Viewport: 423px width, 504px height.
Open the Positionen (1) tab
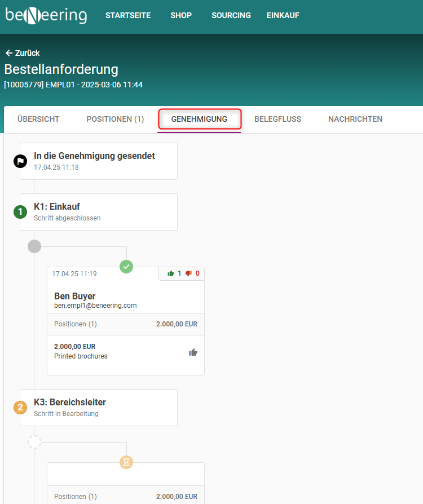point(115,119)
